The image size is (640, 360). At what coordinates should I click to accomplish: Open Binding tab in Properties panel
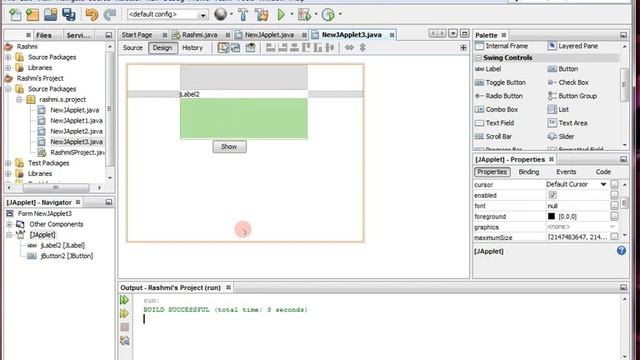(529, 172)
